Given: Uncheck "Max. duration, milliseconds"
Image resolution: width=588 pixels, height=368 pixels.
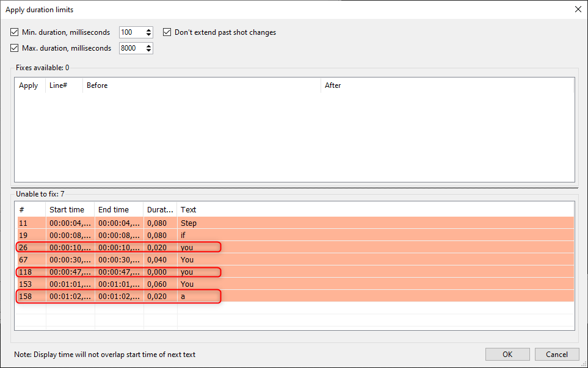Looking at the screenshot, I should click(x=14, y=48).
